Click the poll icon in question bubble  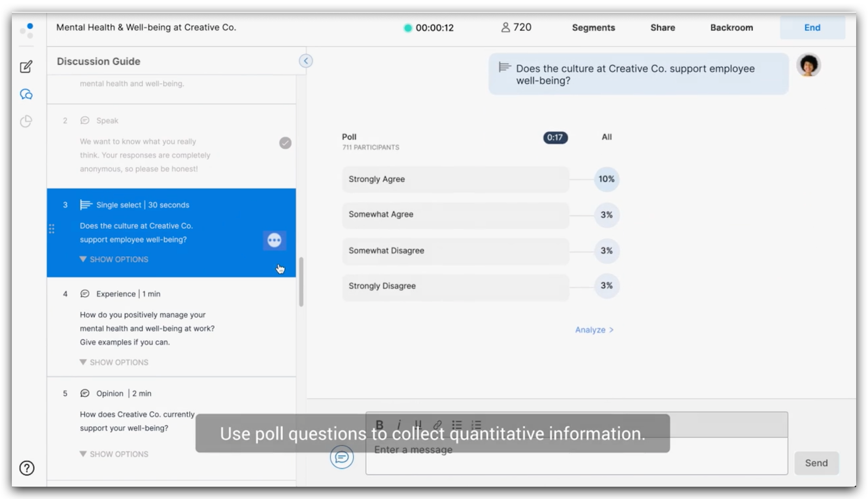tap(505, 67)
